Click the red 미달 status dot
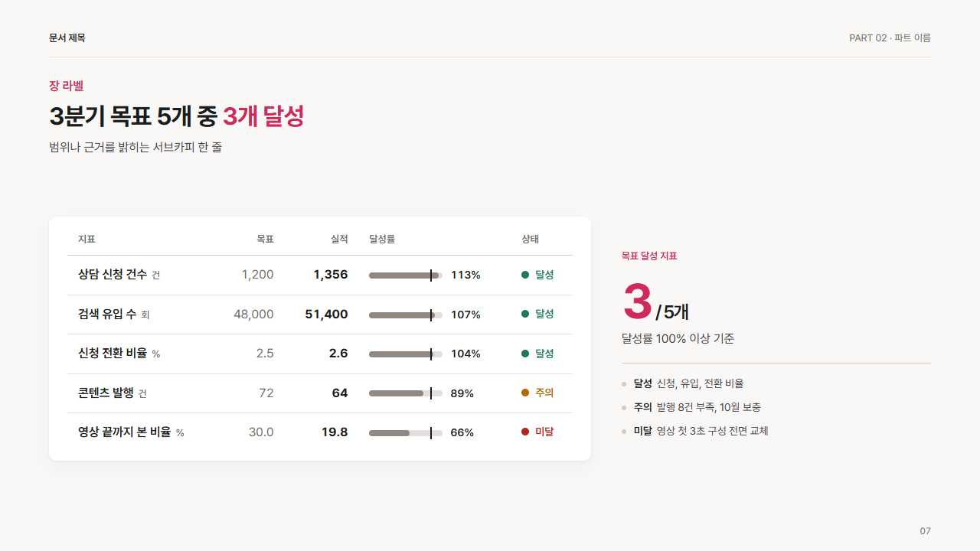Image resolution: width=980 pixels, height=551 pixels. coord(525,432)
